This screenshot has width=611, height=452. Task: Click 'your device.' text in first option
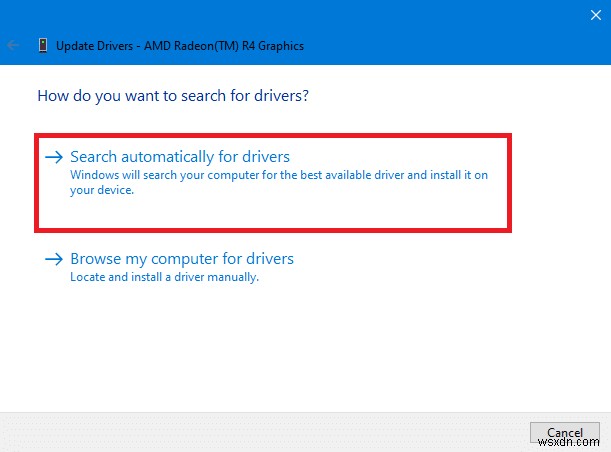point(102,190)
